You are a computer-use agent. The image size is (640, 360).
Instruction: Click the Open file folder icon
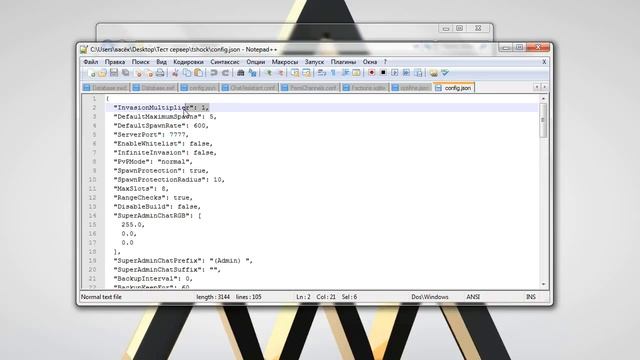(x=103, y=73)
